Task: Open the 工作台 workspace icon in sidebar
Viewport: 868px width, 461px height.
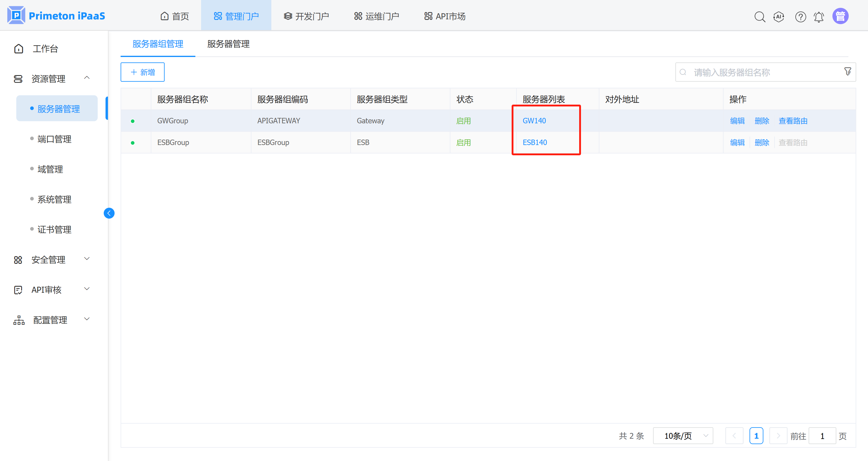Action: click(18, 48)
